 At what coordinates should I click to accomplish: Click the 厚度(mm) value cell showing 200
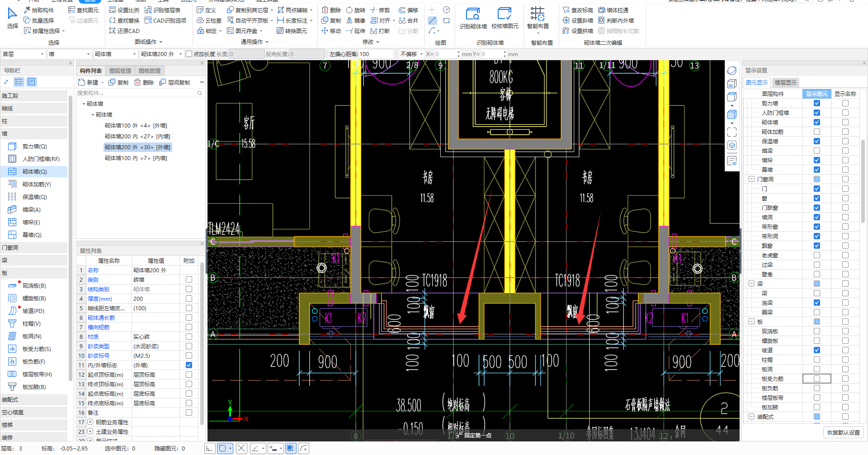coord(156,299)
